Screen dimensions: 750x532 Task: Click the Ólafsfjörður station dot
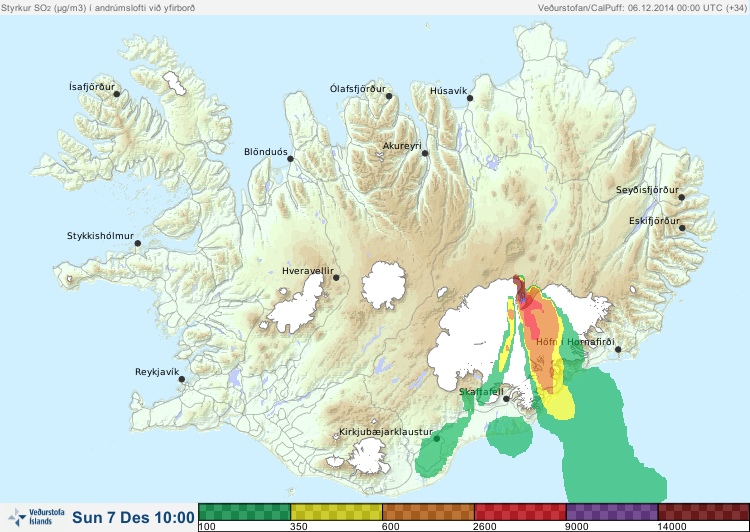click(389, 96)
